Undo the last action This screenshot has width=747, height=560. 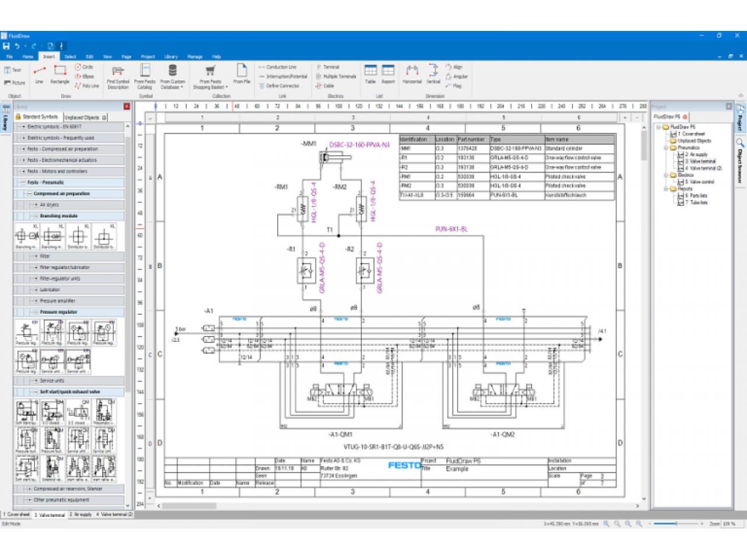(18, 45)
